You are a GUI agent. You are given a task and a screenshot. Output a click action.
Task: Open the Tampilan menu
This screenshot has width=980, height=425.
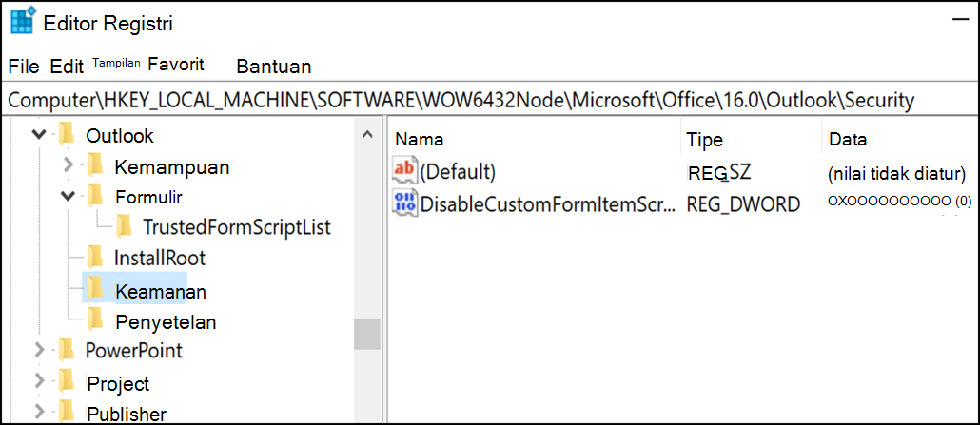[x=117, y=63]
